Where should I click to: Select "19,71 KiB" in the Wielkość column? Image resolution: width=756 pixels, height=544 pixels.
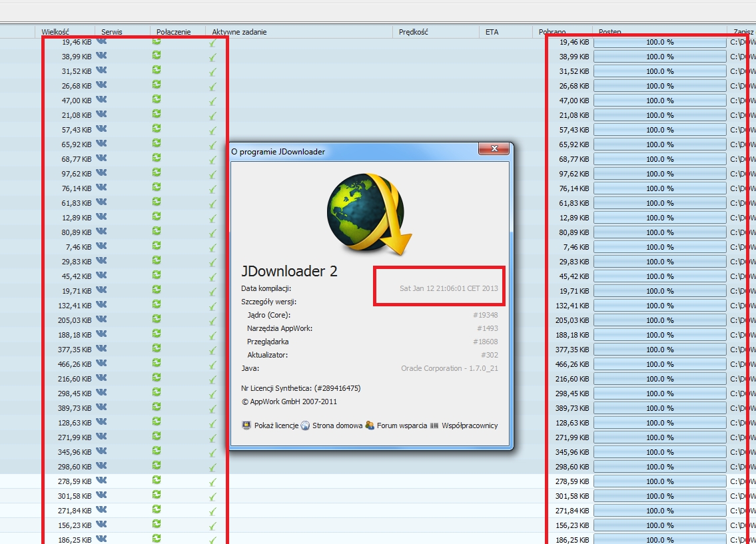pyautogui.click(x=76, y=291)
